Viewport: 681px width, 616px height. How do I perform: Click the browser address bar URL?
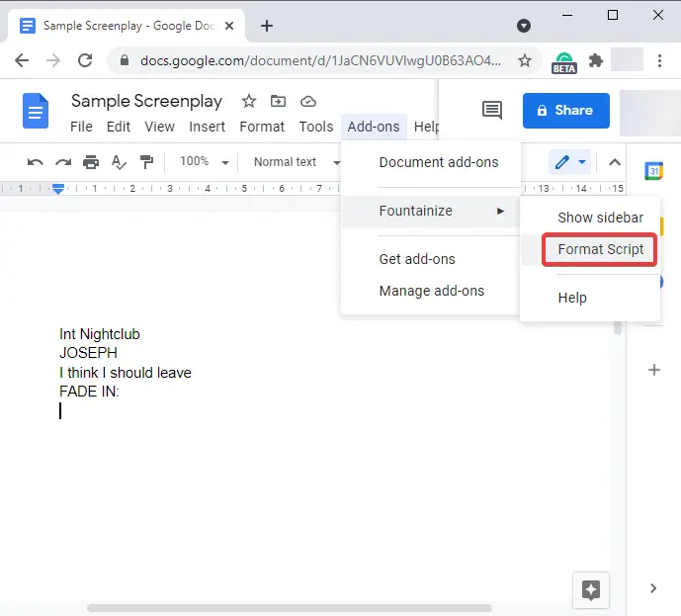320,60
